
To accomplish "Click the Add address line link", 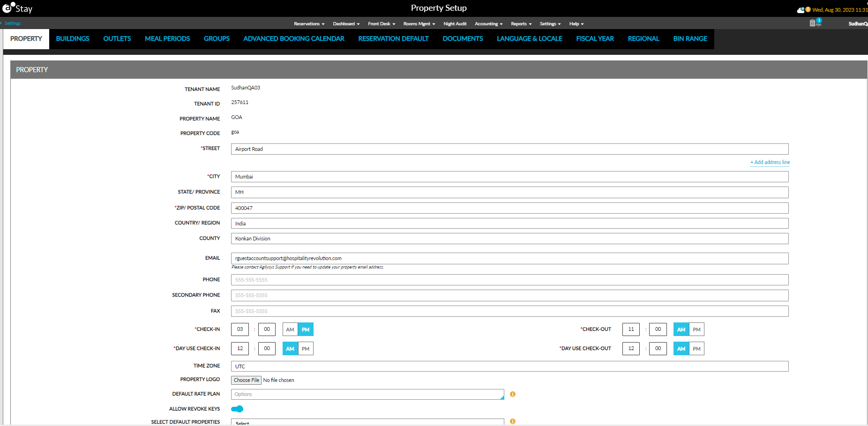I will pyautogui.click(x=770, y=162).
